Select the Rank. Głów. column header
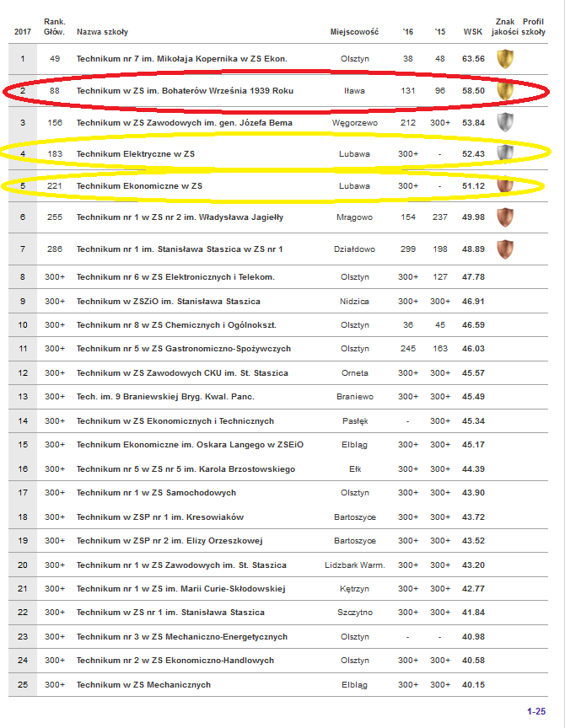Viewport: 565px width, 728px height. (54, 26)
